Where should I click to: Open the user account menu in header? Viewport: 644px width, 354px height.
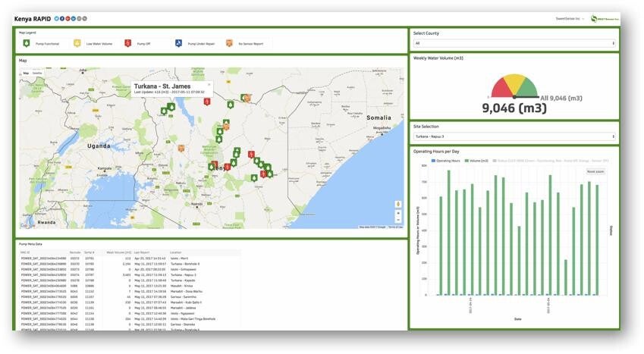(570, 19)
